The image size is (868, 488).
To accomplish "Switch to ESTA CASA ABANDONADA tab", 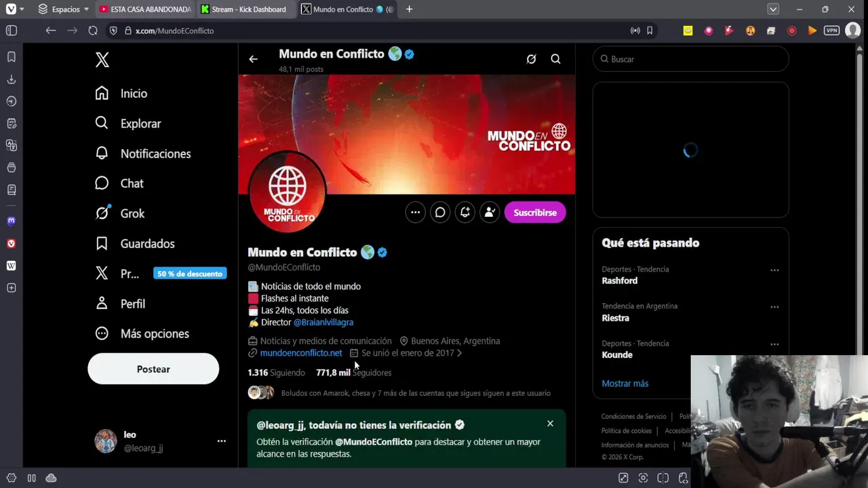I will [144, 9].
